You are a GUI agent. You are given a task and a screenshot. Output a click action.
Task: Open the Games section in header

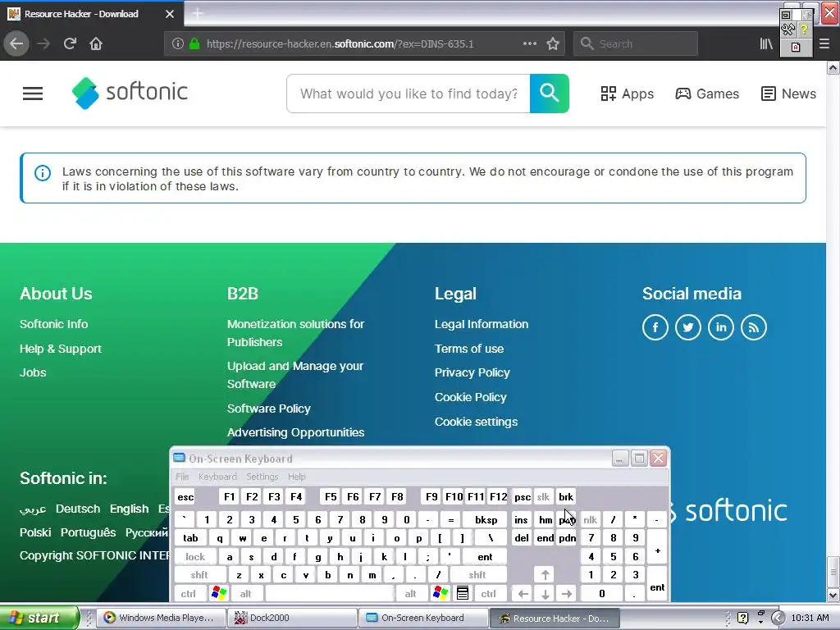[x=706, y=94]
